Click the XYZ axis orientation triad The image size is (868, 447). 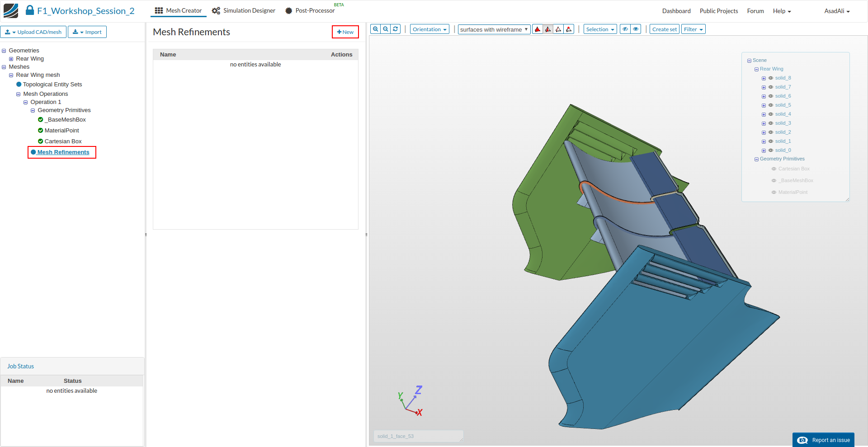coord(410,401)
